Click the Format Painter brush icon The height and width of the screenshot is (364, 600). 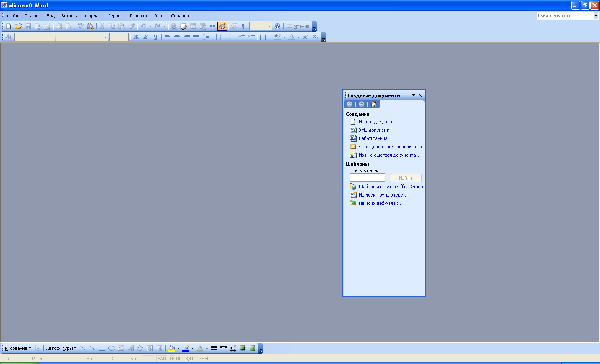pos(131,26)
